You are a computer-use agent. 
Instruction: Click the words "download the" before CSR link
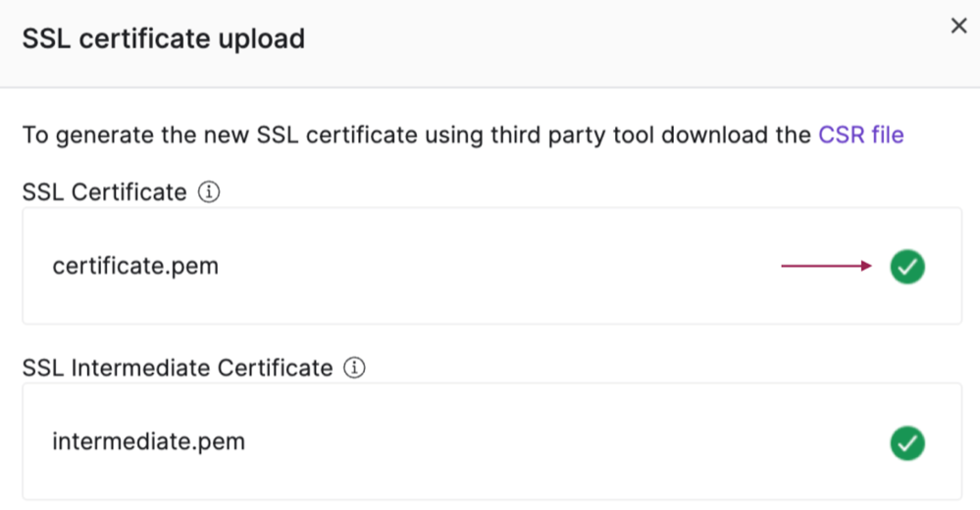click(736, 135)
